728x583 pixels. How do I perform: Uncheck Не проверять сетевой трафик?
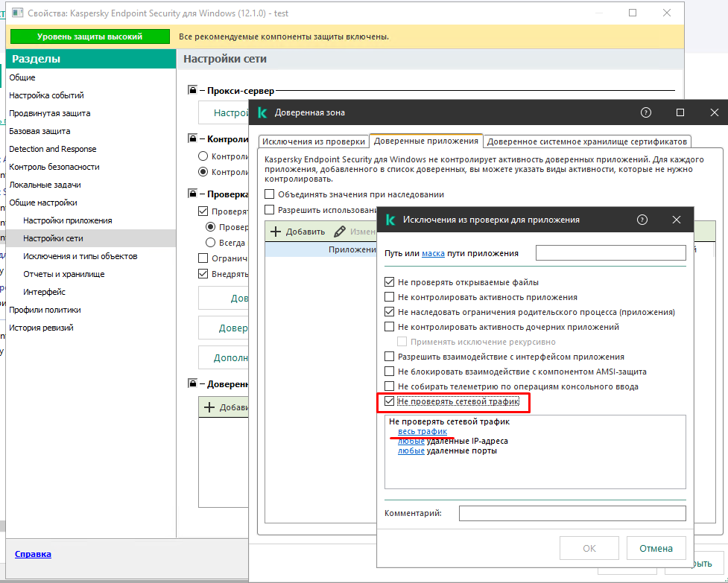tap(389, 401)
